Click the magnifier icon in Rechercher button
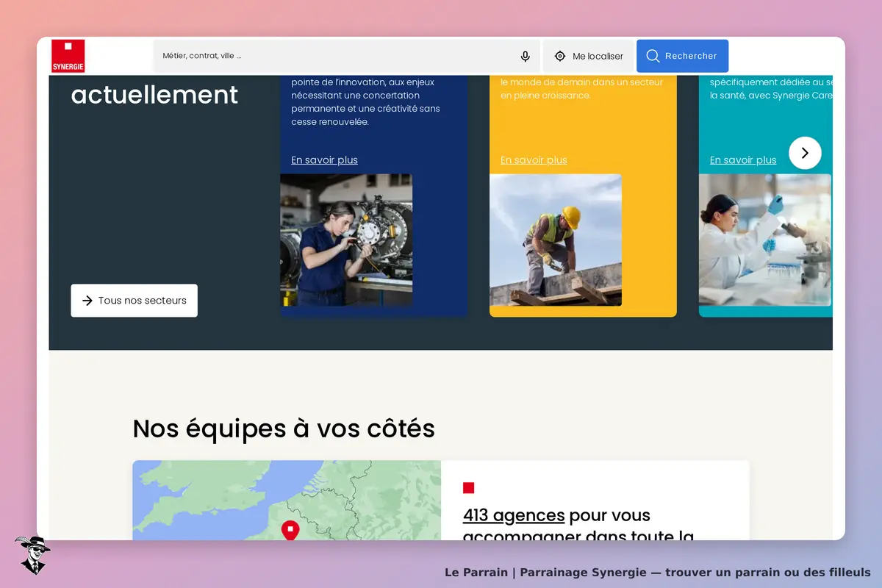The width and height of the screenshot is (882, 588). coord(653,56)
